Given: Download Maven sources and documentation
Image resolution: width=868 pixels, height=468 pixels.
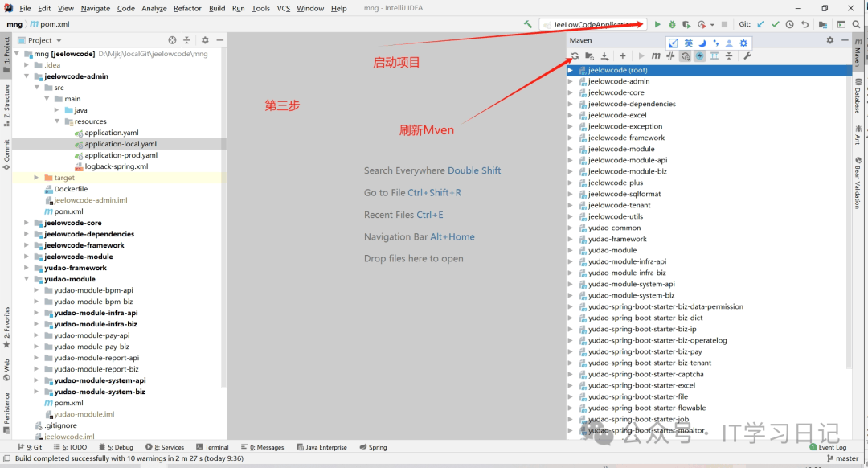Looking at the screenshot, I should pos(604,56).
